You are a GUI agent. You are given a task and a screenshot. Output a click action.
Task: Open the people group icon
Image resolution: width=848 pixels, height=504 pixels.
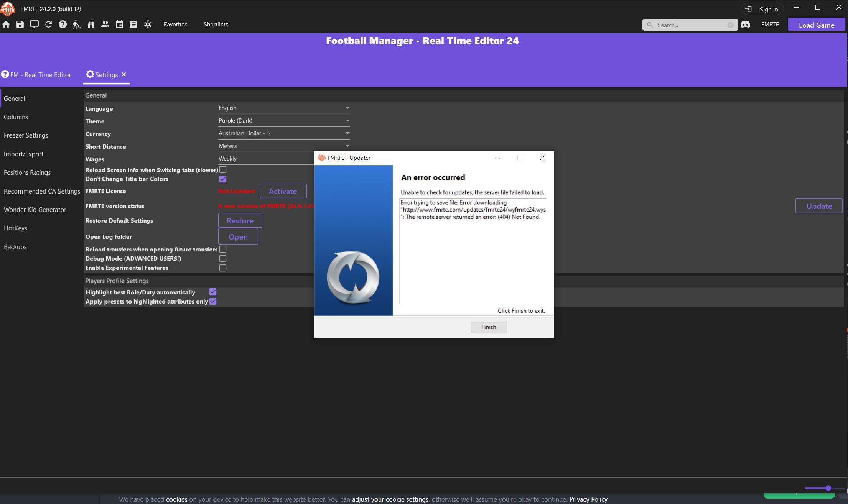tap(105, 25)
